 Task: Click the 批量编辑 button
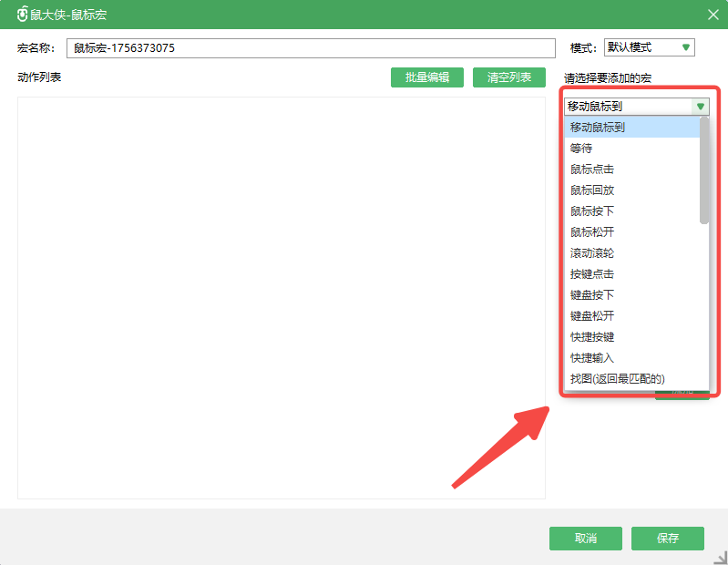pos(427,77)
